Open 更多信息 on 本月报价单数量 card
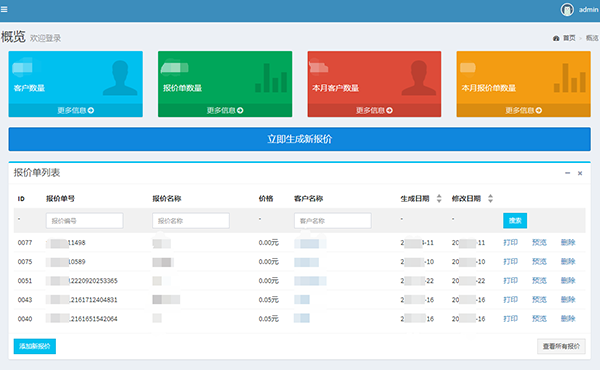Screen dimensions: 600x370 (523, 110)
